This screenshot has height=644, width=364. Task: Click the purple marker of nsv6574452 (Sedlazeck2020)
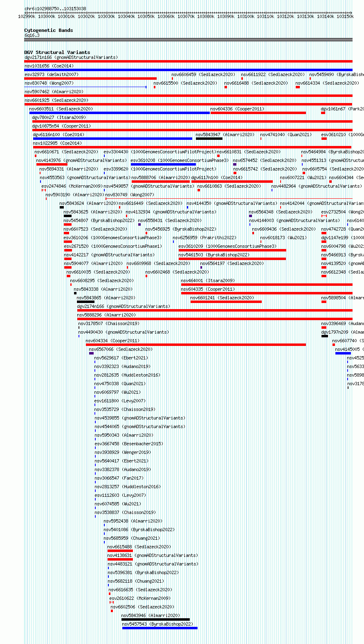tap(235, 164)
